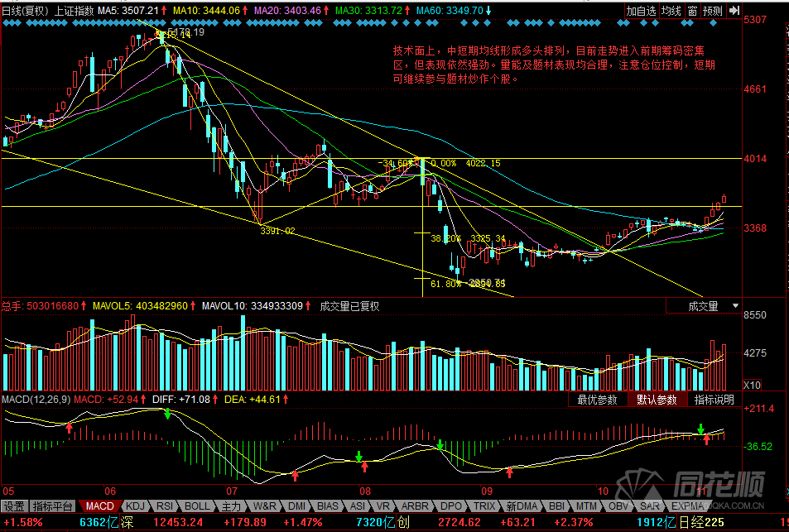
Task: Click the Tonghuashun logo watermark
Action: click(x=693, y=486)
